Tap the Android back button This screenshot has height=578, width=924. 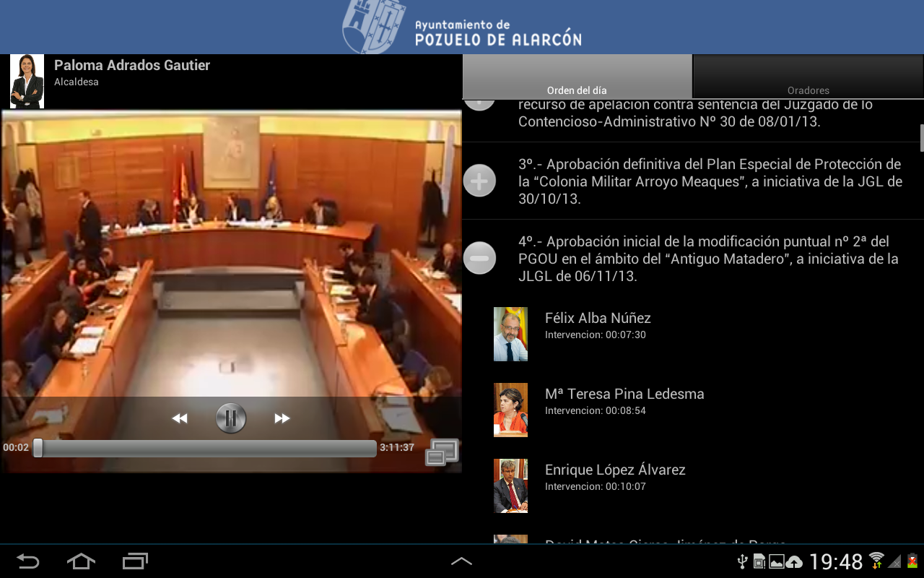coord(27,561)
